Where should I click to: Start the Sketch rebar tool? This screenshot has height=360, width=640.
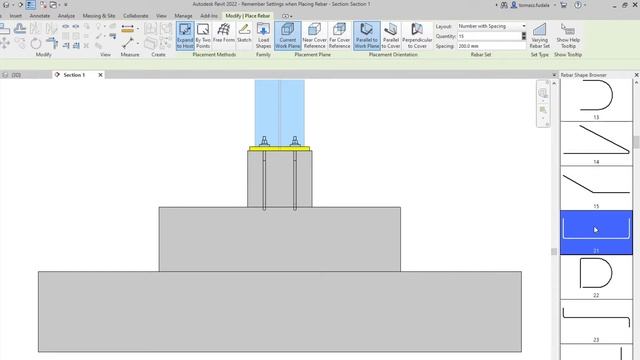pos(244,36)
